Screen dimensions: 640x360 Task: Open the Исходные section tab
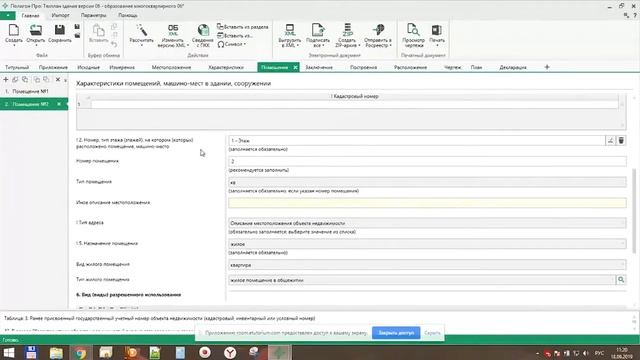coord(88,67)
